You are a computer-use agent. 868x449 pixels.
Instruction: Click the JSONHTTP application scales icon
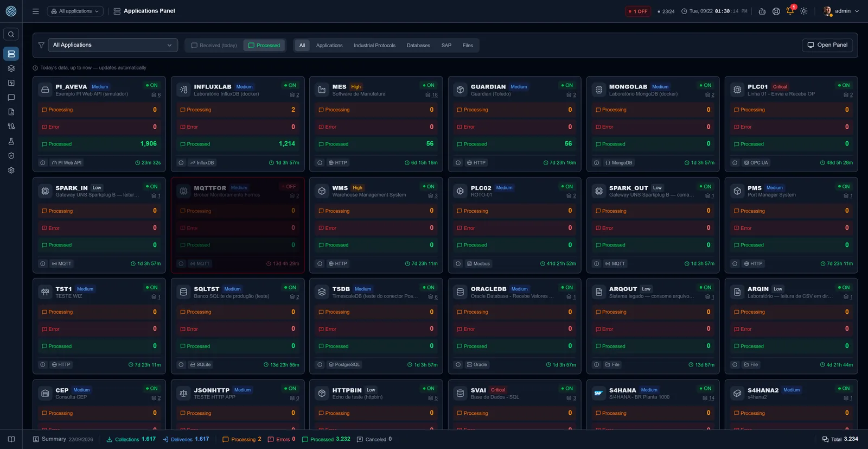coord(183,393)
